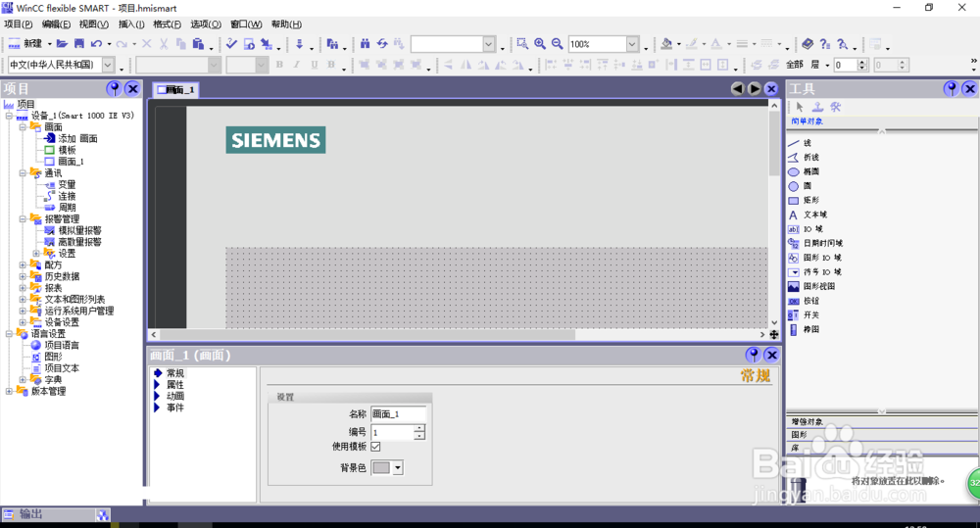Select 动画 in the properties list
This screenshot has width=980, height=528.
click(175, 396)
